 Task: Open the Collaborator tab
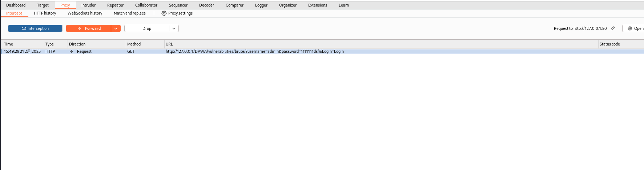pyautogui.click(x=146, y=5)
